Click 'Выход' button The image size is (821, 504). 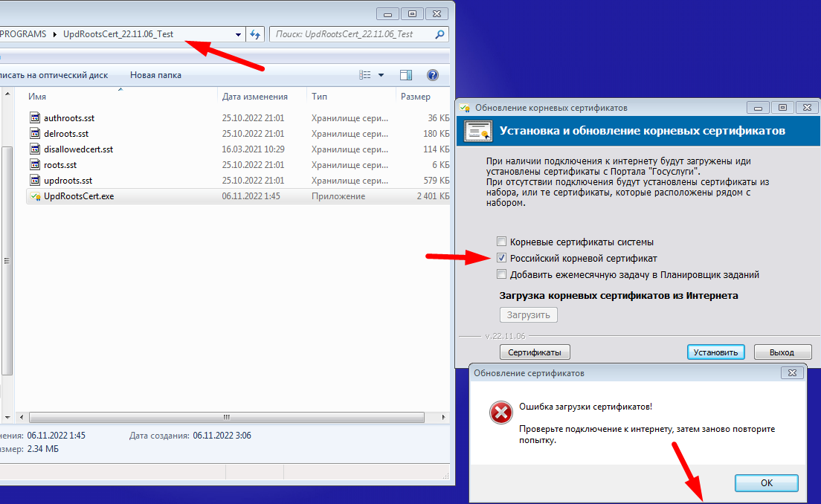[x=782, y=352]
